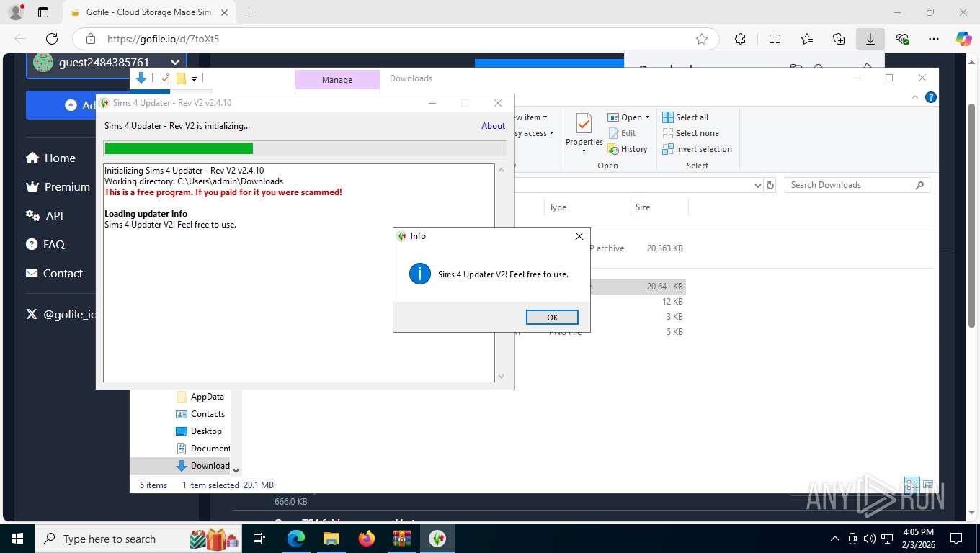
Task: Open Edge Extensions puzzle icon
Action: (740, 39)
